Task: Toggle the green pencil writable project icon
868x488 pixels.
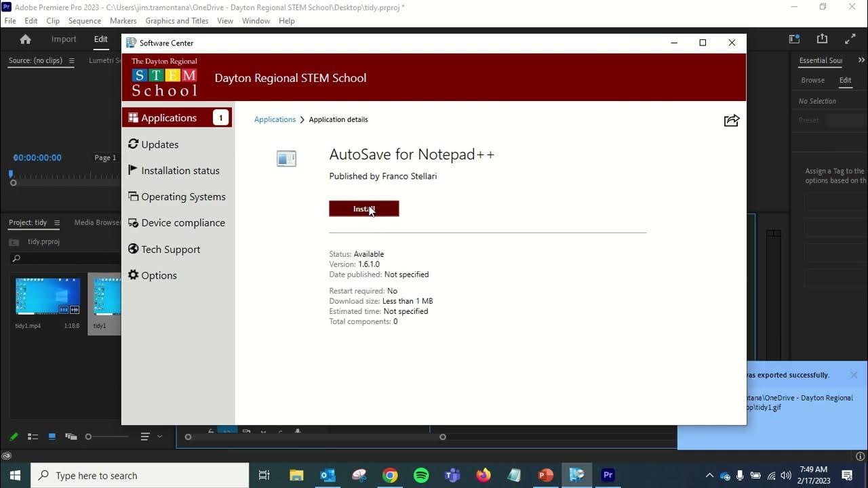Action: coord(13,437)
